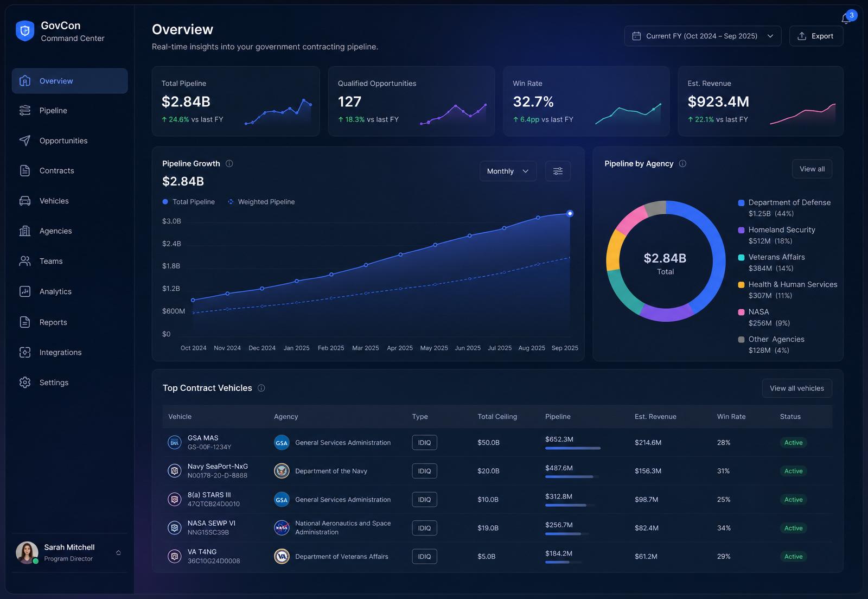Click Active status for Navy SeaPort-NxG
Viewport: 868px width, 599px height.
(x=793, y=471)
